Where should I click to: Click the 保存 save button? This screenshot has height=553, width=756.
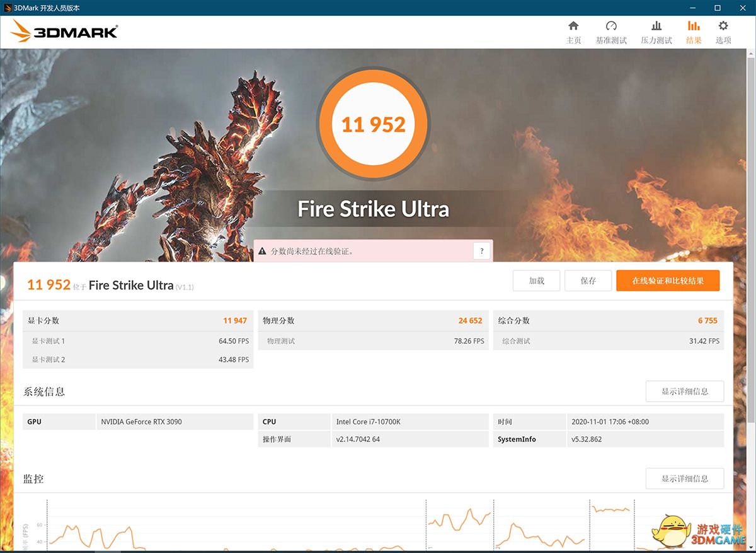click(588, 281)
